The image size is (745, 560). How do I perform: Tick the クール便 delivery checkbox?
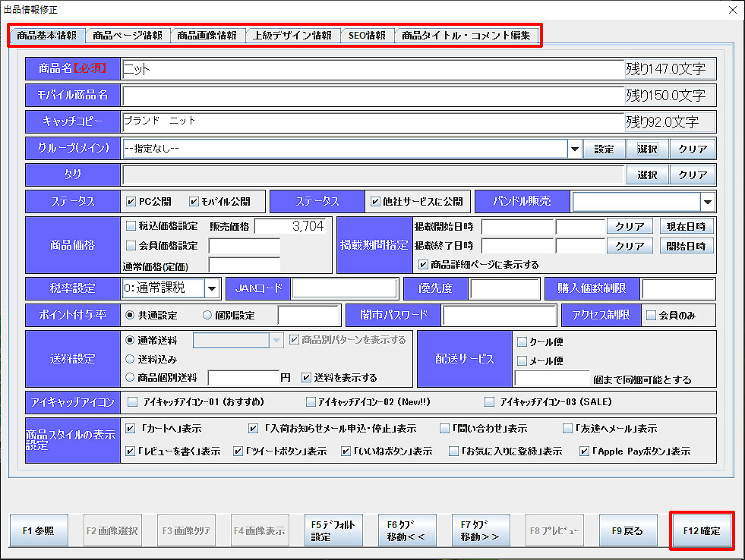point(522,341)
